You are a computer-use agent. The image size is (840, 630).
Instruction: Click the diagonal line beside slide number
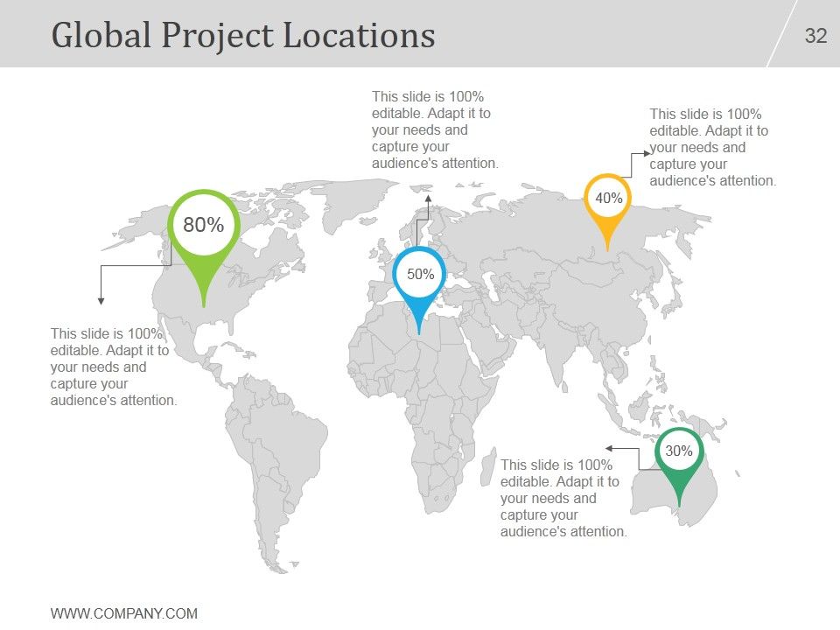[x=782, y=33]
